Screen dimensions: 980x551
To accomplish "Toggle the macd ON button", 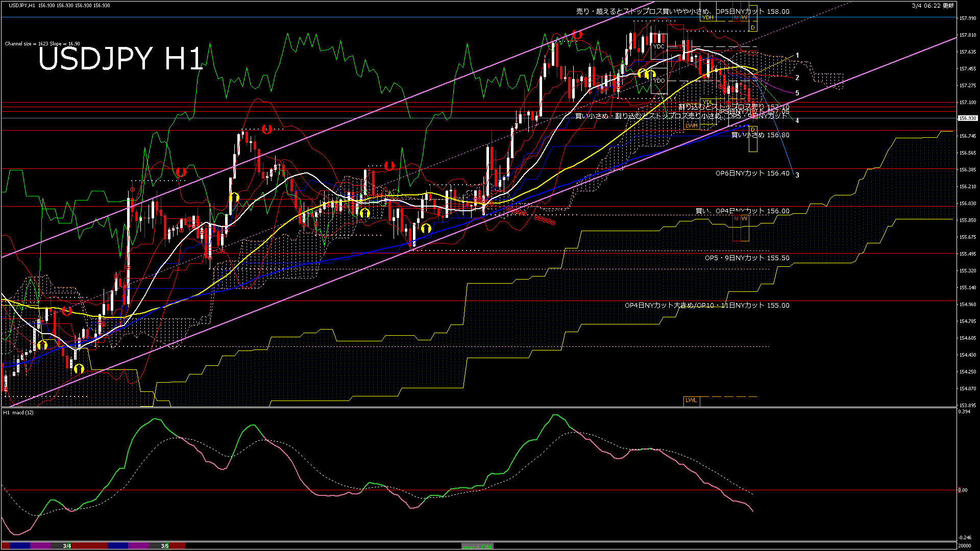I will [477, 546].
